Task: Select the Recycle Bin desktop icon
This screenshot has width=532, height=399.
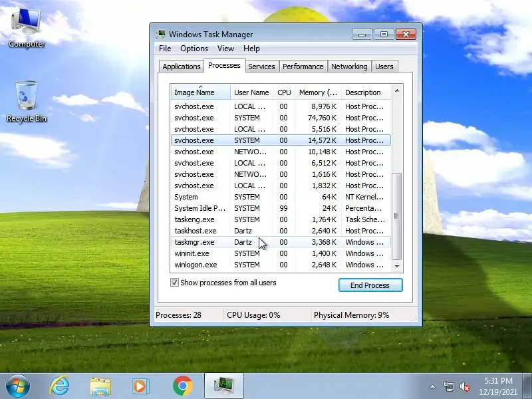Action: tap(27, 101)
